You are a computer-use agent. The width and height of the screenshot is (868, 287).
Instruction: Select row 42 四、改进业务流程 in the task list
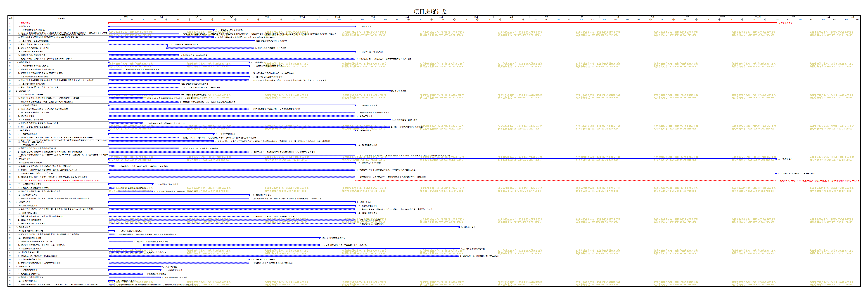(x=58, y=91)
